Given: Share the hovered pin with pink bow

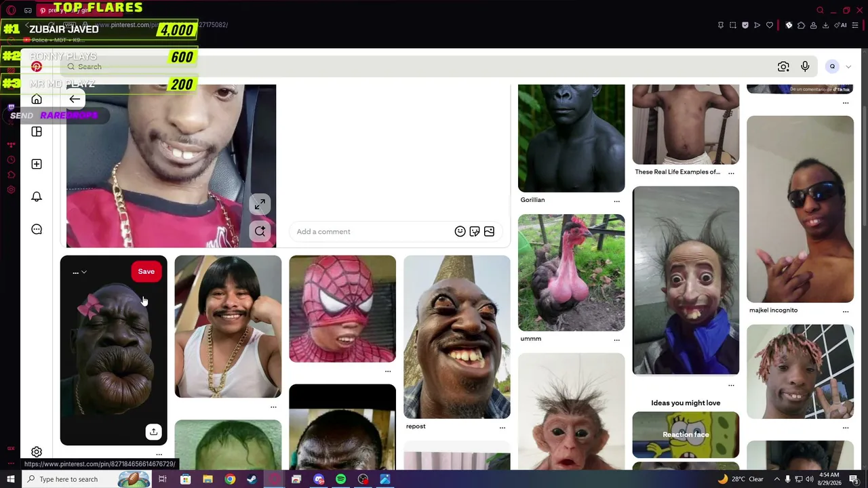Looking at the screenshot, I should pyautogui.click(x=153, y=432).
